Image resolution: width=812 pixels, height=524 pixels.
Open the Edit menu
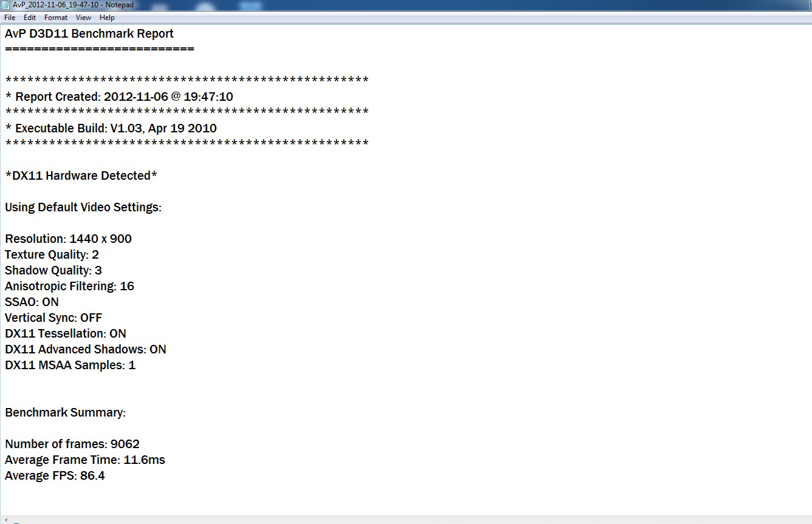click(x=30, y=18)
